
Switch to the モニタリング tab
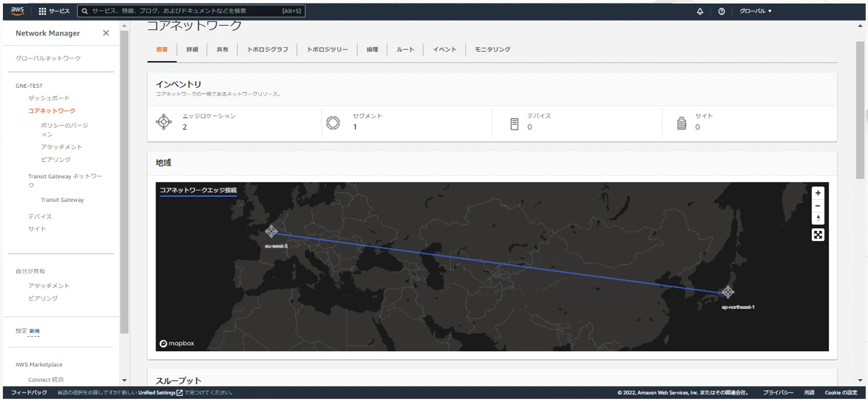(492, 49)
